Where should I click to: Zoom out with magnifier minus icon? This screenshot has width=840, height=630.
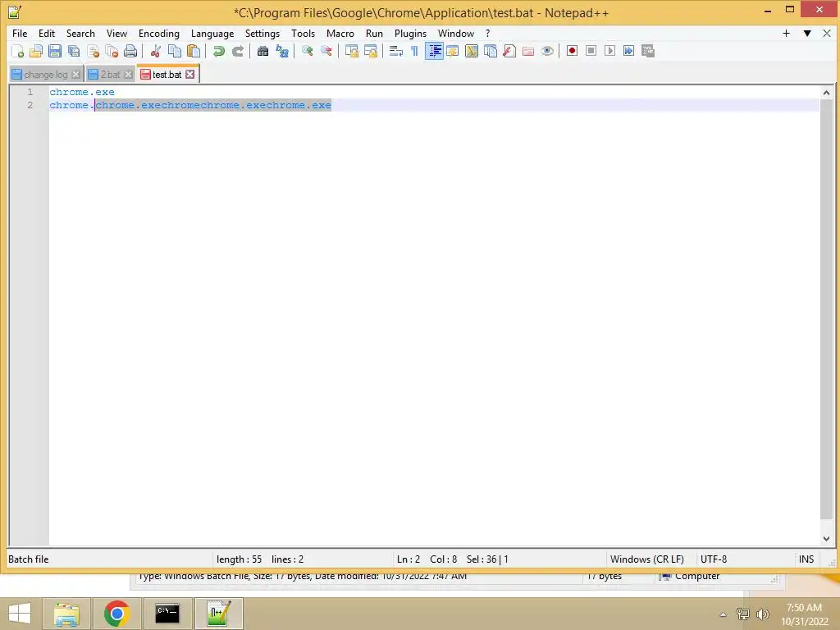point(326,51)
